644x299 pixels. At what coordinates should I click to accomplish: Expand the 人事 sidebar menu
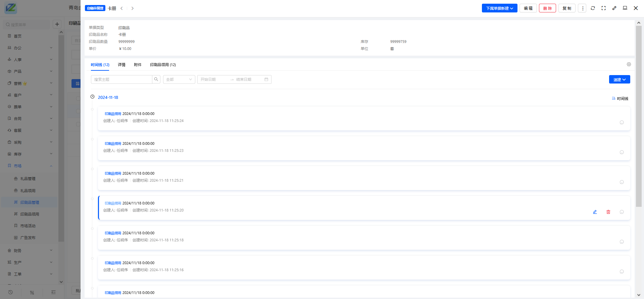tap(30, 60)
